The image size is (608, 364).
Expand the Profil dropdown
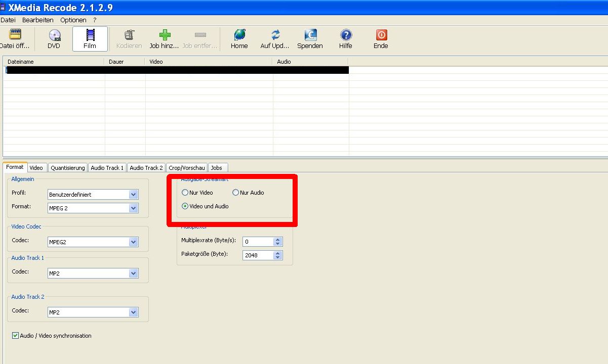(x=134, y=195)
